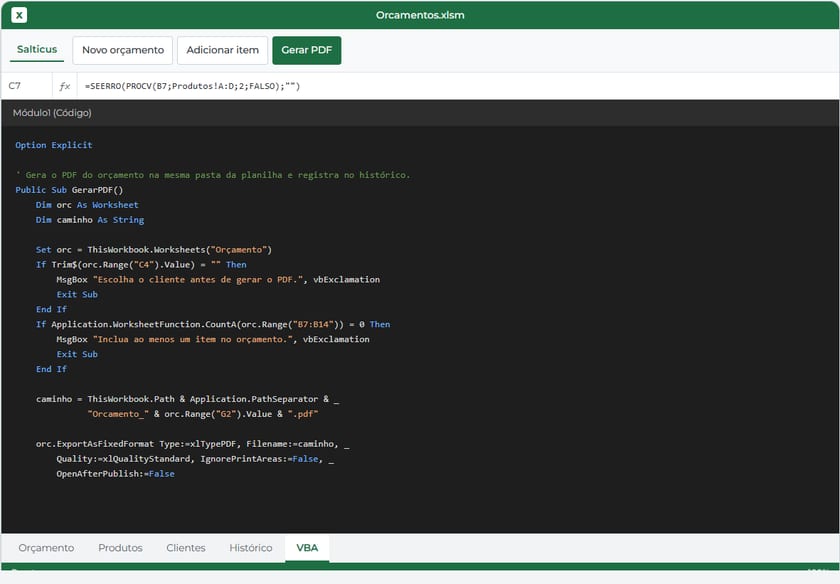Click the Adicionar item button
The width and height of the screenshot is (840, 584).
(x=222, y=50)
